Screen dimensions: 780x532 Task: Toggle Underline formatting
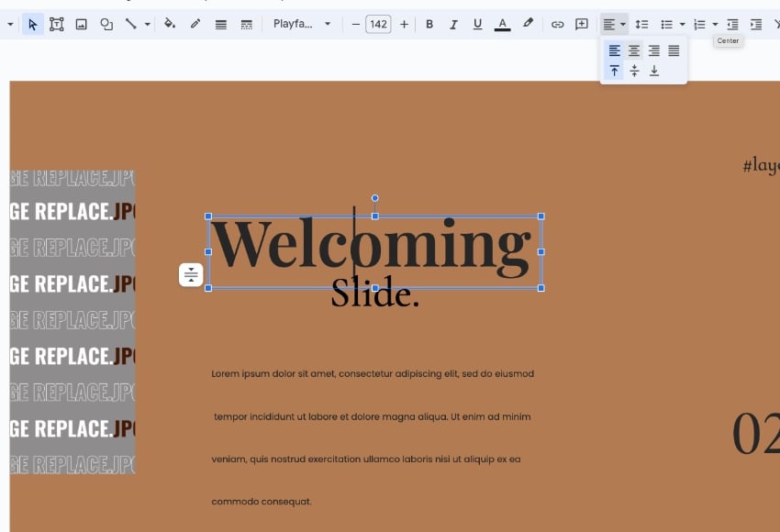(477, 25)
